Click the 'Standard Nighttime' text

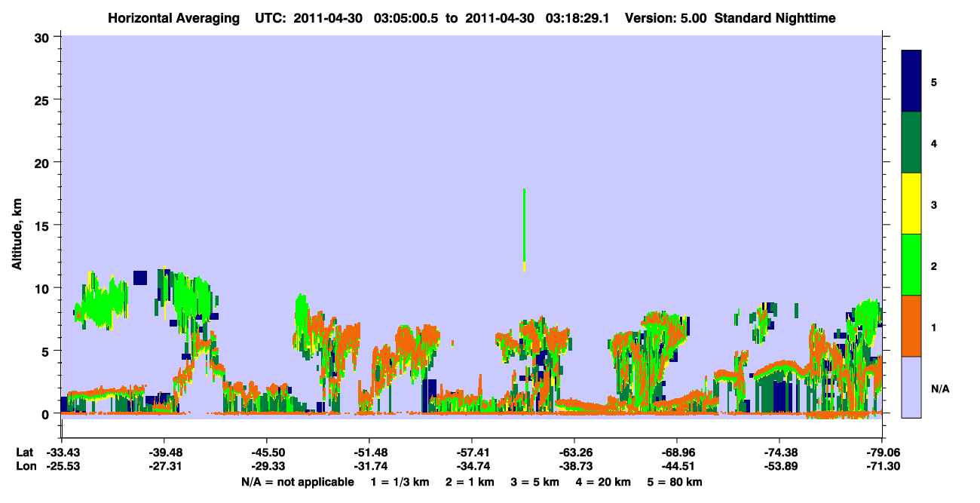pyautogui.click(x=774, y=18)
